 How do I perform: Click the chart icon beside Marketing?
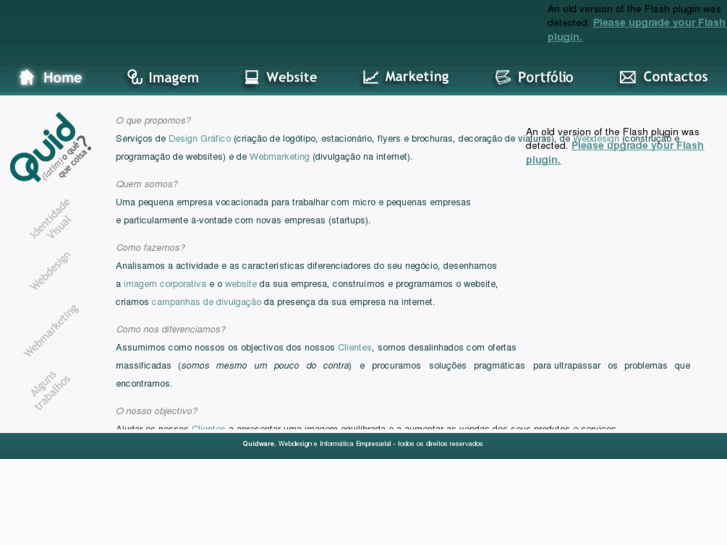pos(370,77)
